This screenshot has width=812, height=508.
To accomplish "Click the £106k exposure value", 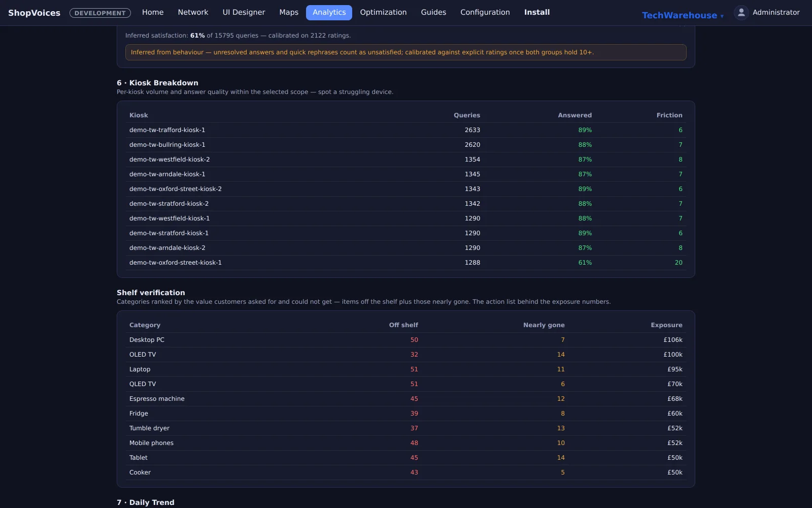I will coord(673,340).
